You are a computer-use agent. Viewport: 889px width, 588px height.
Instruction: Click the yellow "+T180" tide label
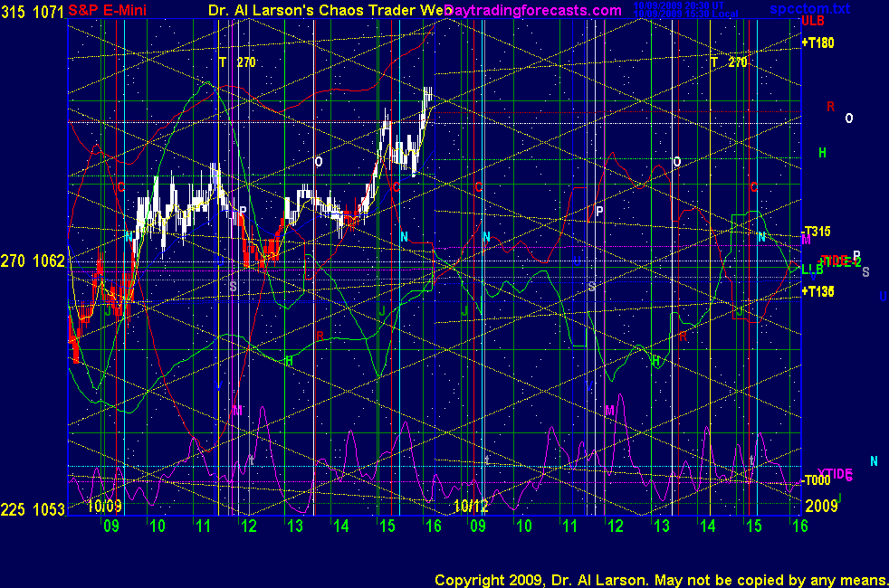(x=817, y=43)
